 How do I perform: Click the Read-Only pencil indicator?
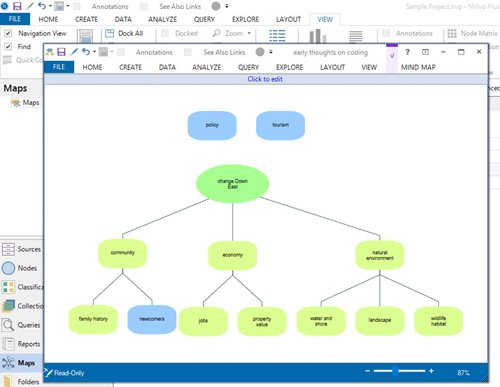click(49, 372)
